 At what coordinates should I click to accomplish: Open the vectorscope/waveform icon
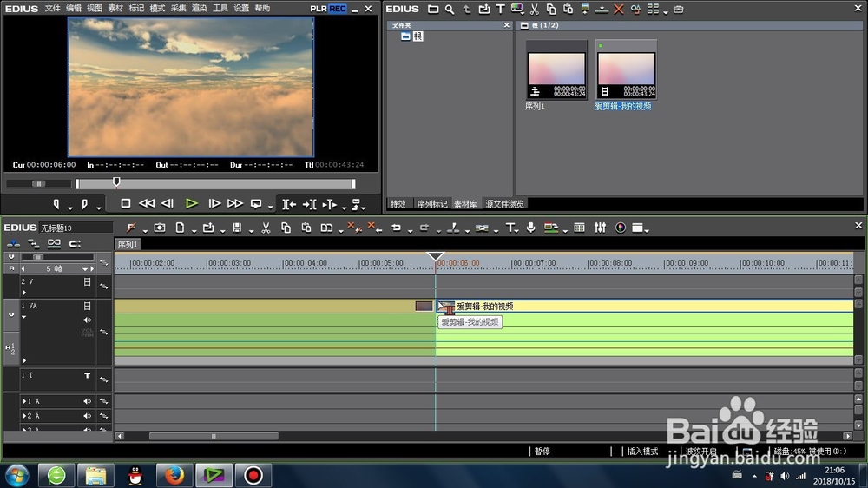pyautogui.click(x=621, y=228)
